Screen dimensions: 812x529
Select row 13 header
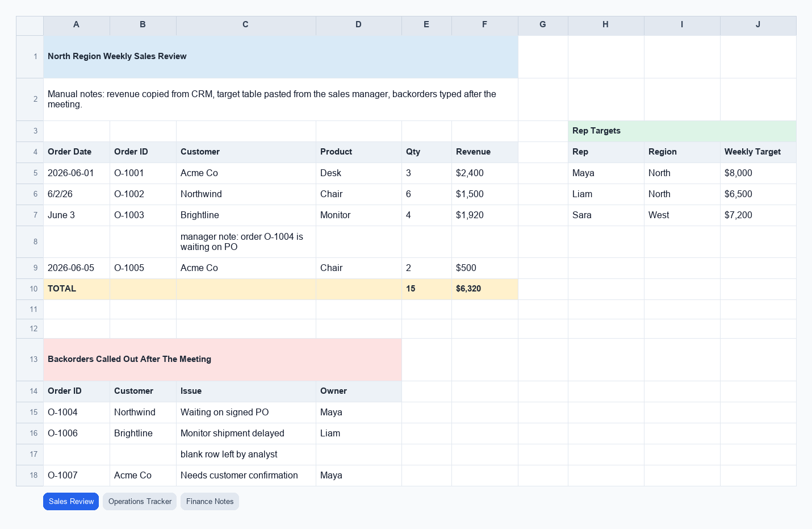pos(30,360)
